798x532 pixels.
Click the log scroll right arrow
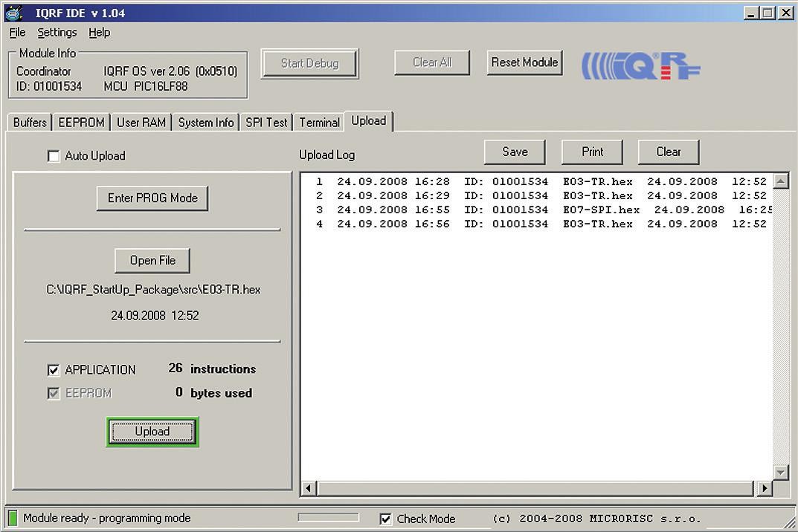[765, 488]
